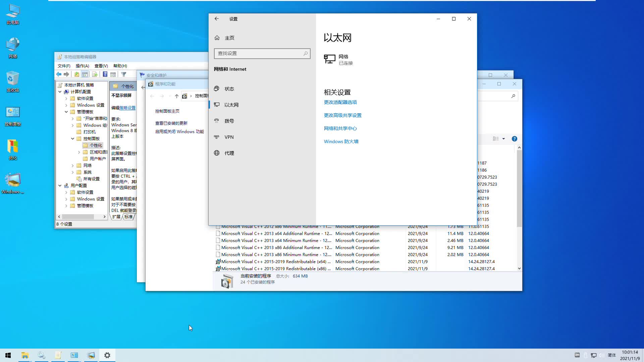
Task: Open Windows 防火墙 link
Action: coord(341,141)
